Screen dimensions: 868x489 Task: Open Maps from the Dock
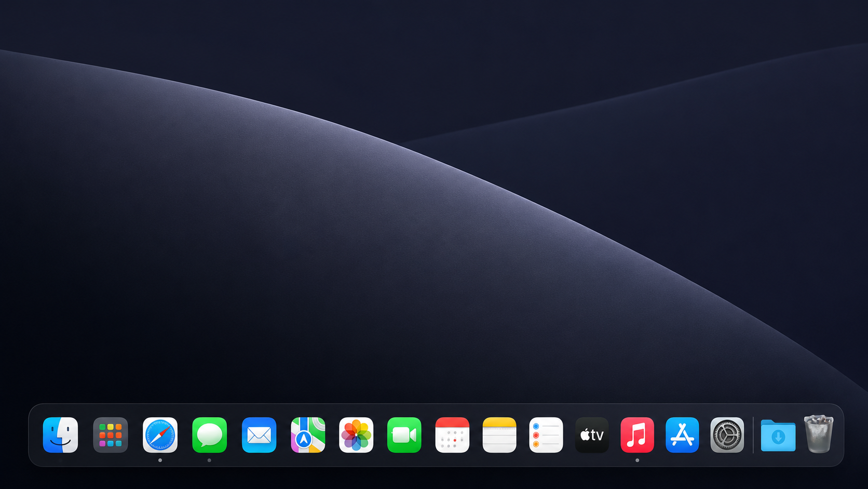click(308, 435)
